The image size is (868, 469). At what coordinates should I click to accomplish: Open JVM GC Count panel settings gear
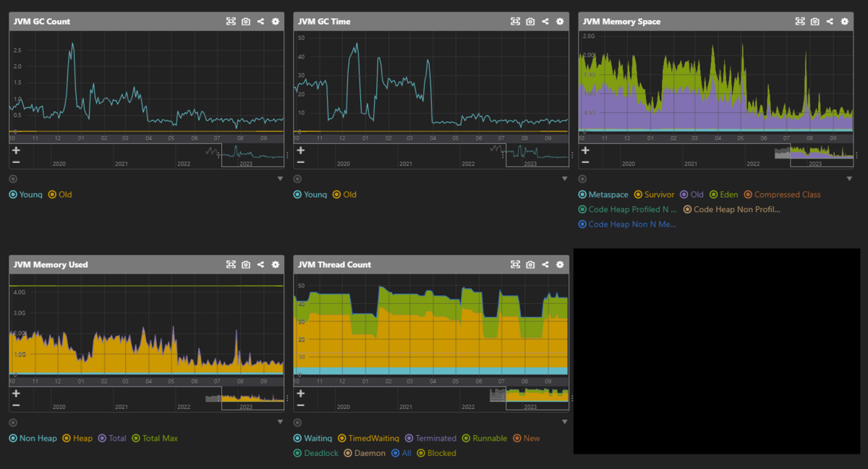pos(276,22)
